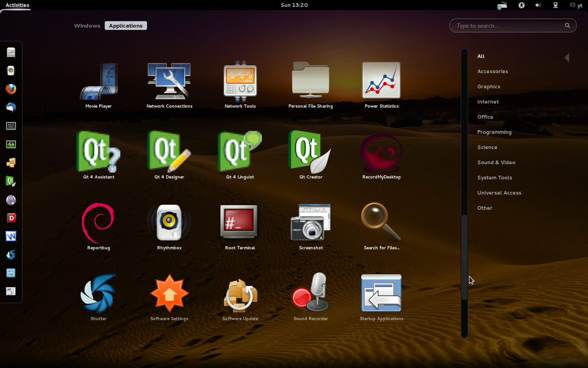Open Network Connections app icon
The width and height of the screenshot is (588, 368).
169,81
